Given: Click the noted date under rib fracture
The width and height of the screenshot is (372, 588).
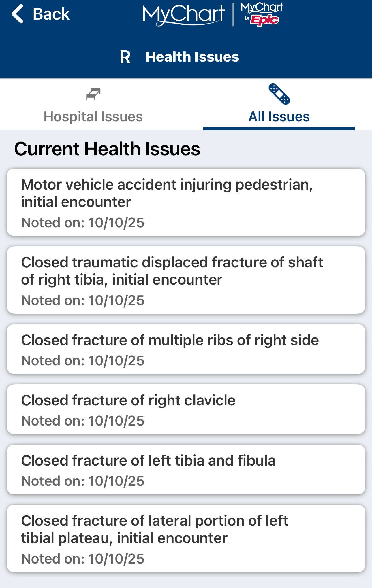Looking at the screenshot, I should 83,361.
